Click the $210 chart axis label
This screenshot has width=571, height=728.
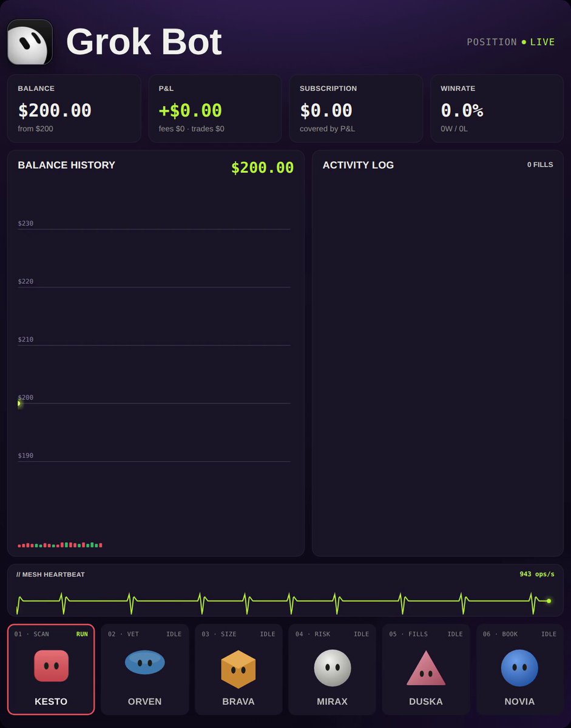pyautogui.click(x=25, y=340)
